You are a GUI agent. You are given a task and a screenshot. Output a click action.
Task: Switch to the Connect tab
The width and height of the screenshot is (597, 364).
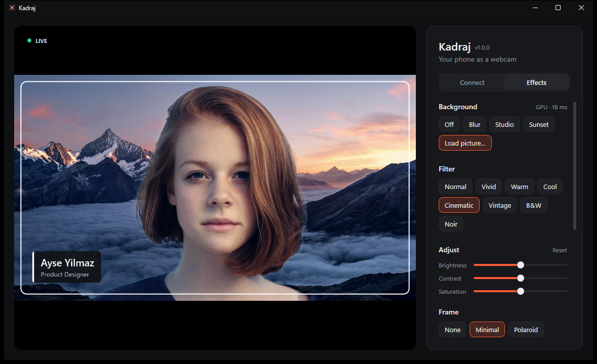(472, 82)
